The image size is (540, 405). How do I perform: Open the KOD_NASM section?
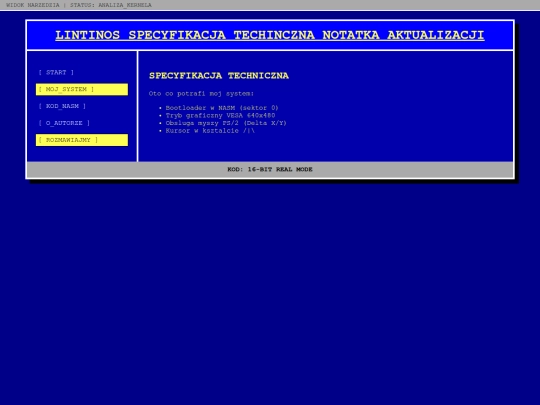point(62,106)
